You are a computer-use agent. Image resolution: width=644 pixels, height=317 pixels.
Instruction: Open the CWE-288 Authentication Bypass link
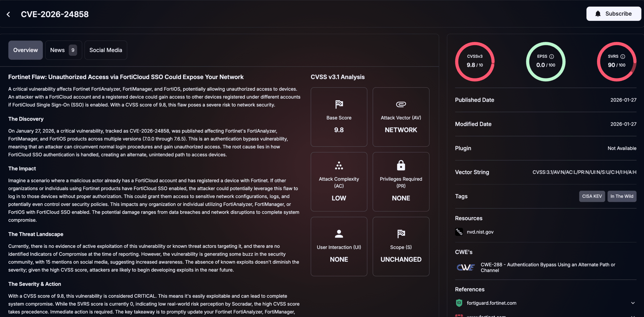coord(548,267)
